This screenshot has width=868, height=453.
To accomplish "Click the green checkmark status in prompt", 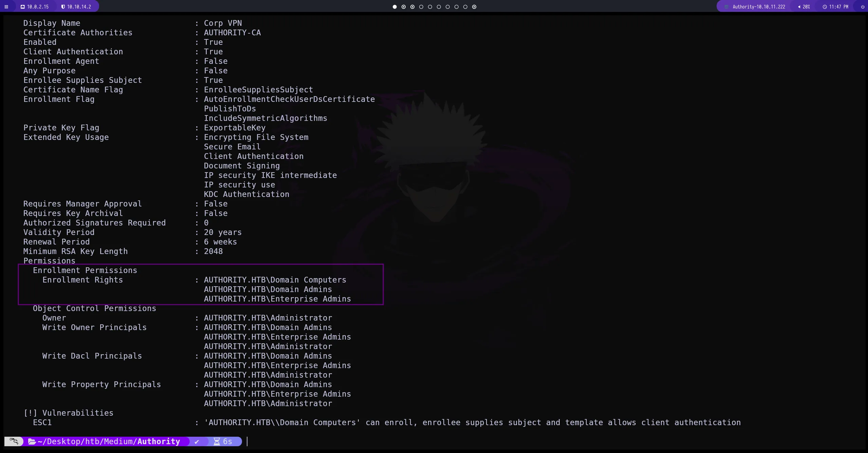I will [197, 441].
